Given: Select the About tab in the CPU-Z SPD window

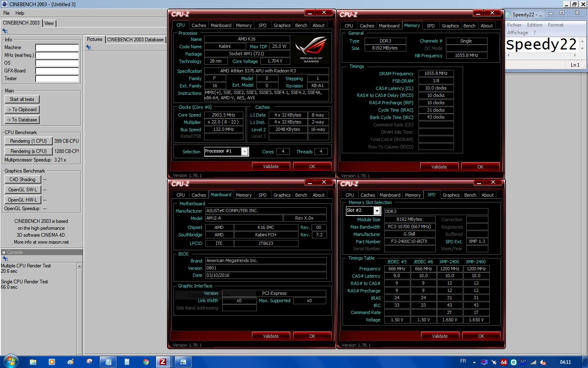Looking at the screenshot, I should click(x=488, y=195).
